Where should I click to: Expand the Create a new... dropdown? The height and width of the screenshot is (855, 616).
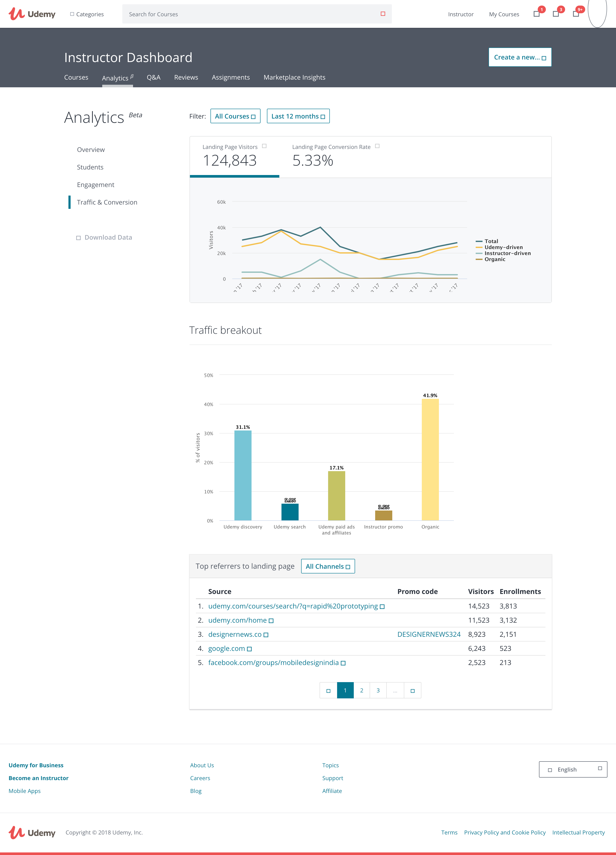tap(520, 57)
